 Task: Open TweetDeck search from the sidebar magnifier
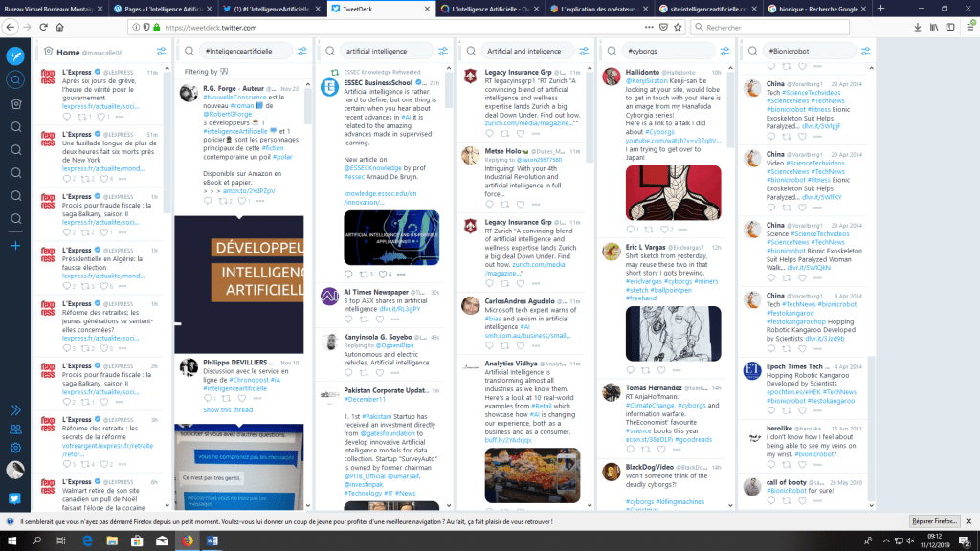point(15,79)
